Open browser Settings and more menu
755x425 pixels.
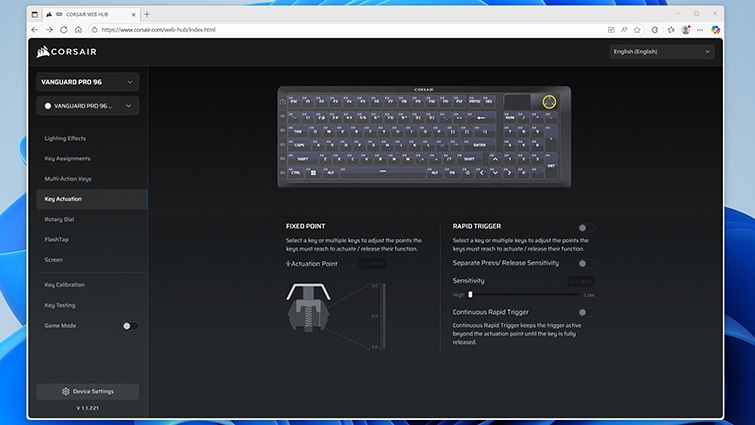(700, 30)
